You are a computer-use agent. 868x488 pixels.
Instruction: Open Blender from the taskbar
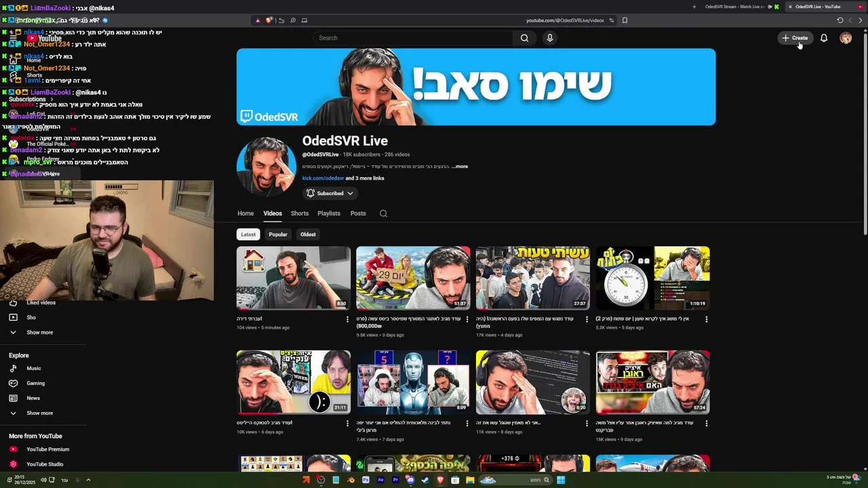click(351, 480)
